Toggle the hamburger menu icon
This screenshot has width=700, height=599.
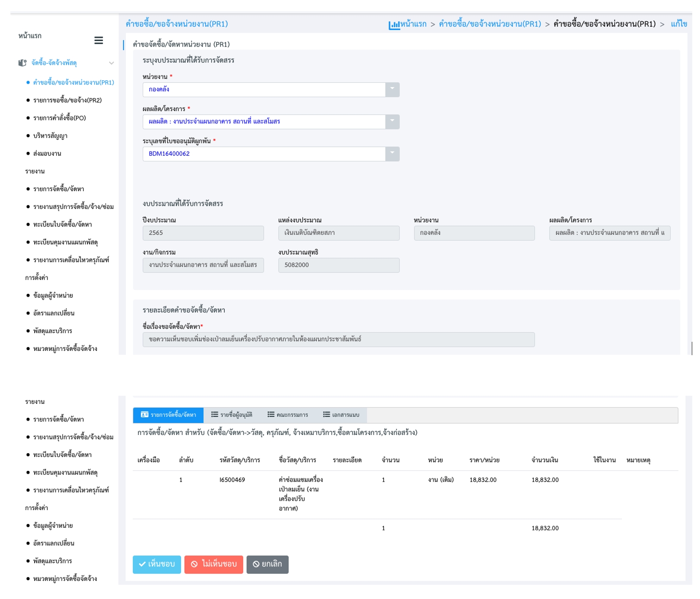pyautogui.click(x=98, y=41)
